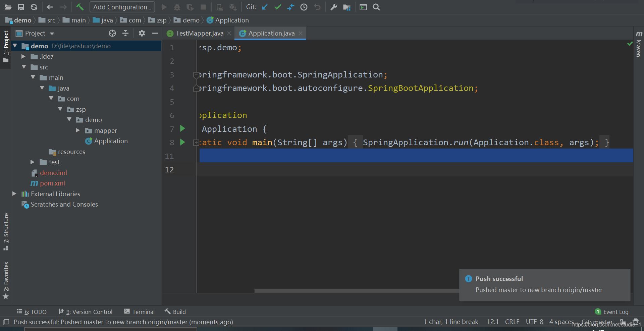Click the Save All toolbar icon
Viewport: 644px width, 331px height.
tap(21, 7)
